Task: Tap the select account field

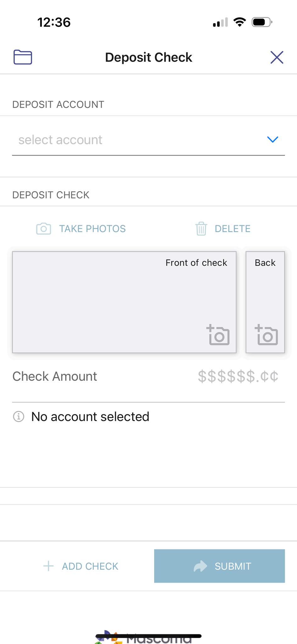Action: pos(148,140)
